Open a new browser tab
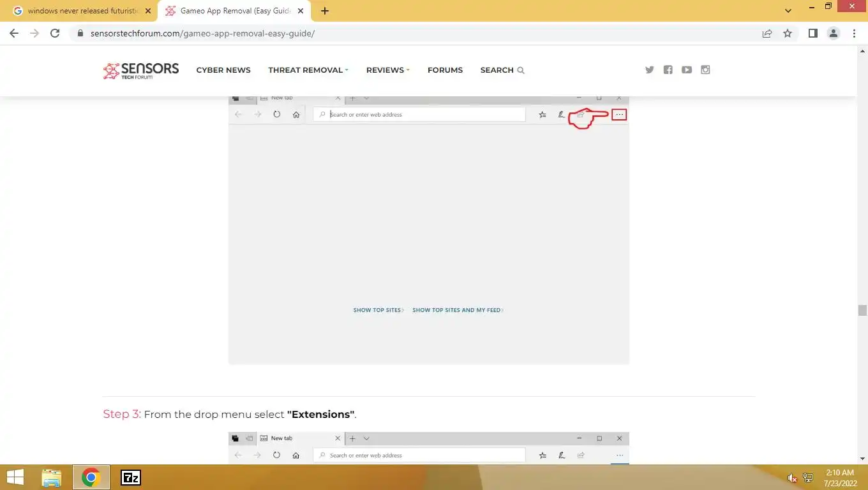The image size is (868, 490). [325, 11]
